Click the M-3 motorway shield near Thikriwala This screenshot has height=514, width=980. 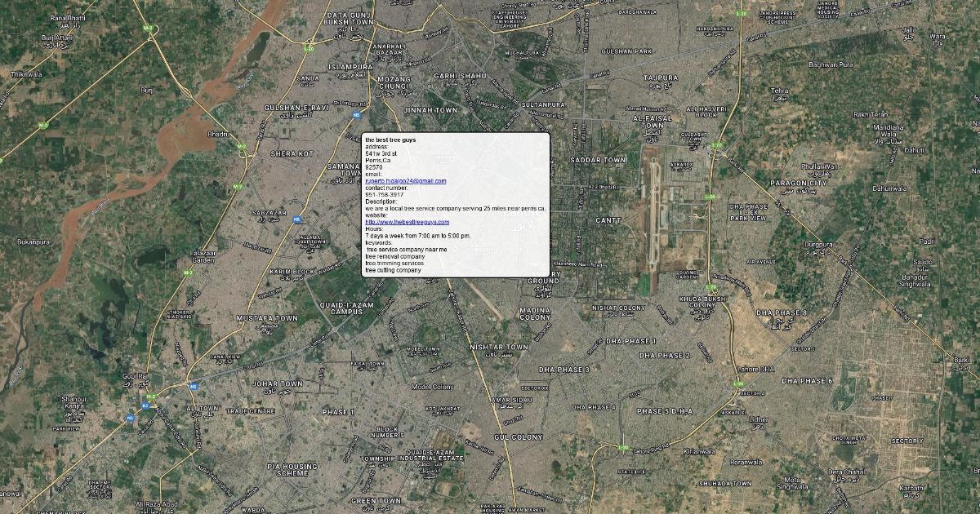(43, 125)
